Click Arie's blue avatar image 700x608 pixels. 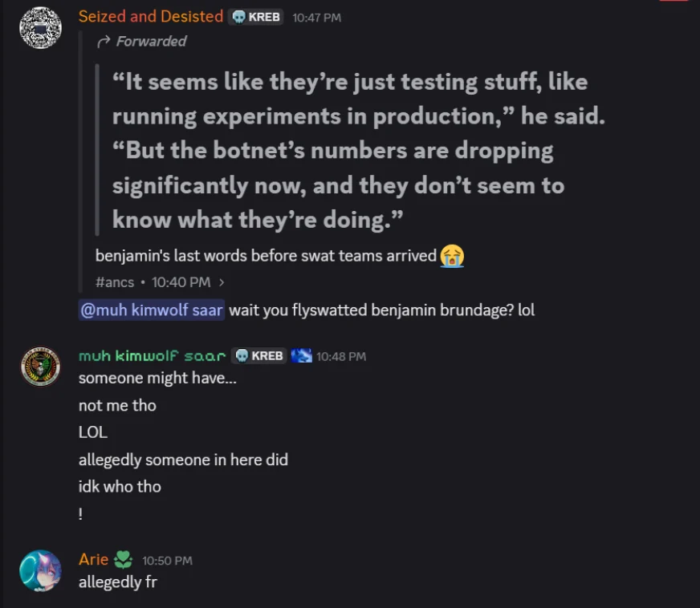pyautogui.click(x=39, y=570)
